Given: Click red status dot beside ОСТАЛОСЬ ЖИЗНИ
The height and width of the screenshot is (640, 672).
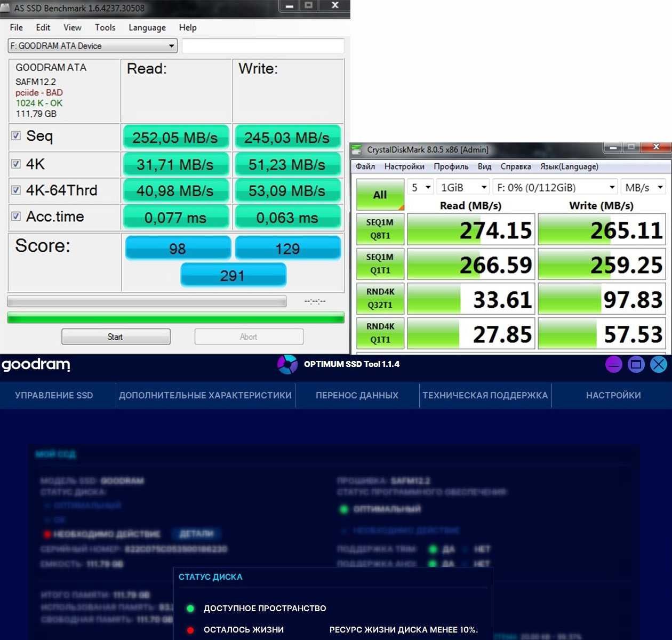Looking at the screenshot, I should (x=190, y=630).
